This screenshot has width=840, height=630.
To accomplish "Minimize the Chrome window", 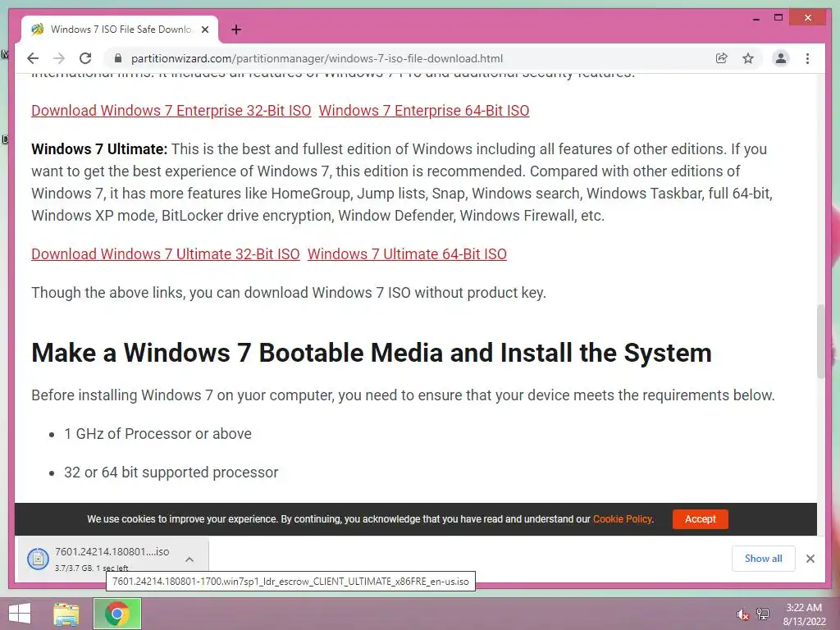I will (756, 18).
